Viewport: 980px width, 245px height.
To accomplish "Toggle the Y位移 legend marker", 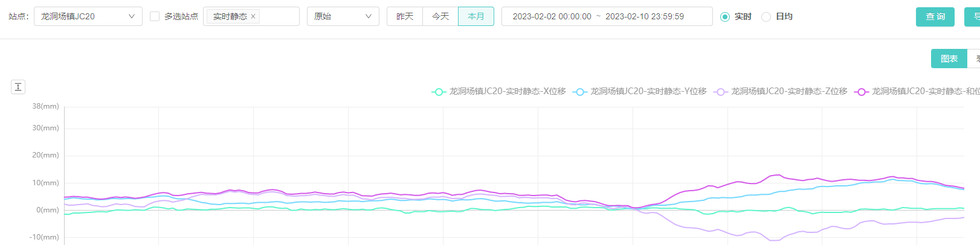I will point(579,92).
